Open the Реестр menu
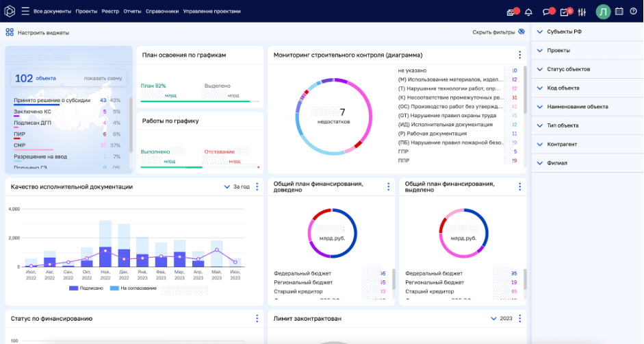 [110, 12]
